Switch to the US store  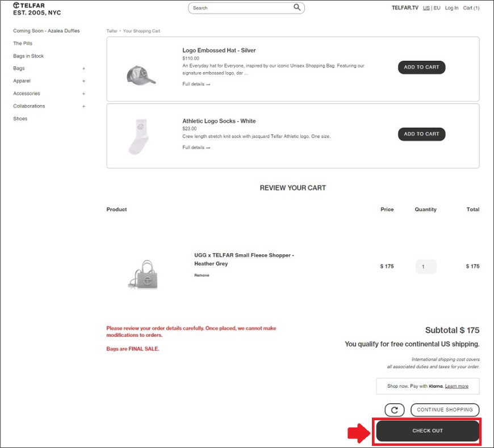tap(426, 8)
